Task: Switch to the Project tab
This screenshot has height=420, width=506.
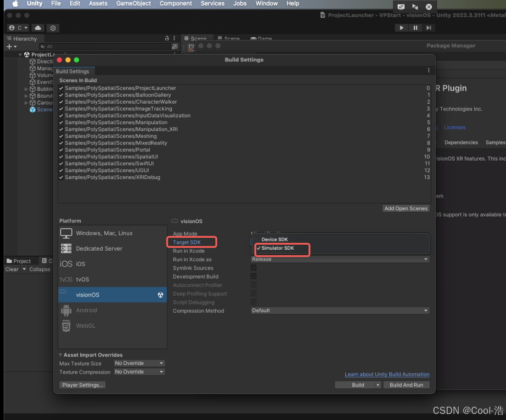Action: 19,261
